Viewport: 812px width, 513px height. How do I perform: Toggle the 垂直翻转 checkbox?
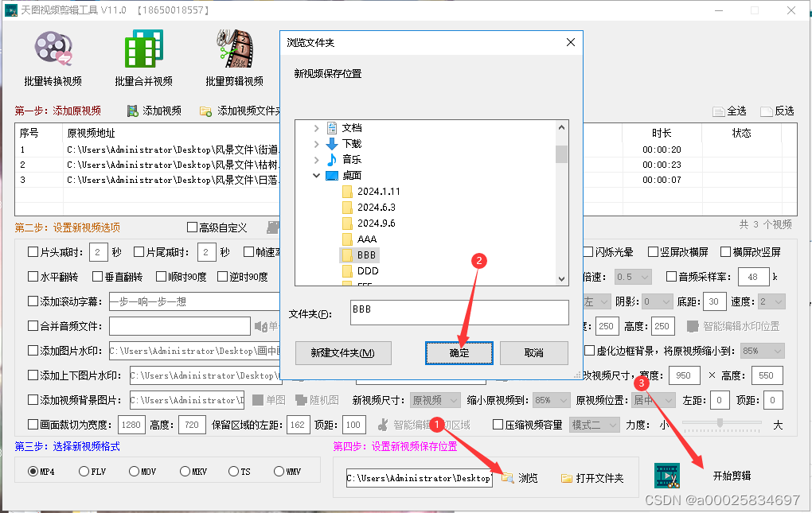point(97,277)
